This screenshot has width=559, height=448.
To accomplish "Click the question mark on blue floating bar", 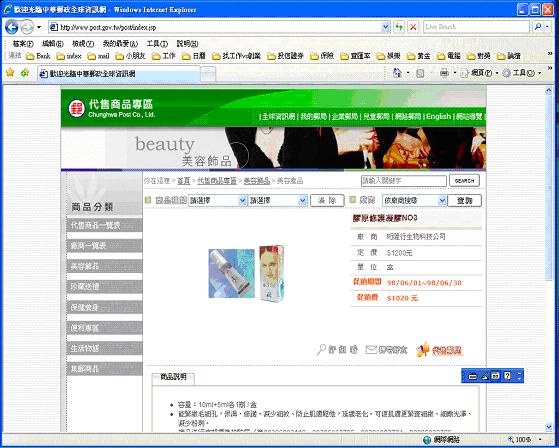I will tap(507, 376).
